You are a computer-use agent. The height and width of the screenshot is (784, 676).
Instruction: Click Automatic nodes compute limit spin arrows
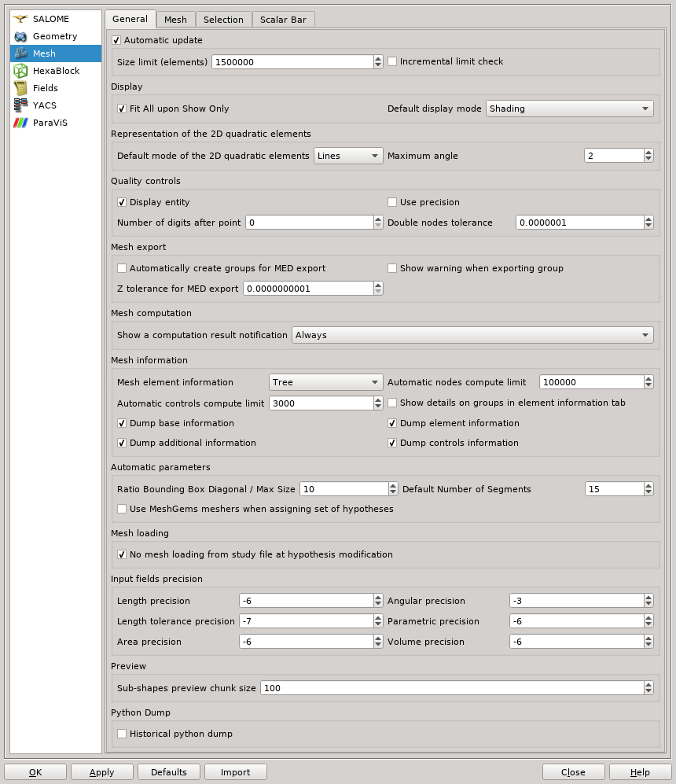[648, 382]
